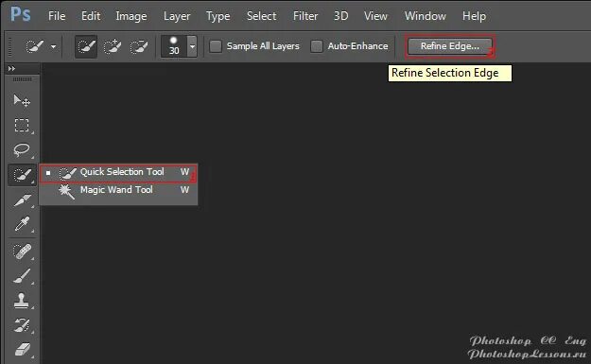Enable Sample All Layers checkbox
This screenshot has width=591, height=364.
[x=216, y=46]
